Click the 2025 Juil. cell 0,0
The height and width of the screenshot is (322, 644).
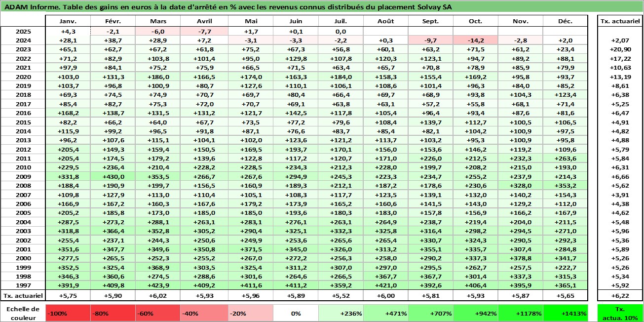click(341, 31)
